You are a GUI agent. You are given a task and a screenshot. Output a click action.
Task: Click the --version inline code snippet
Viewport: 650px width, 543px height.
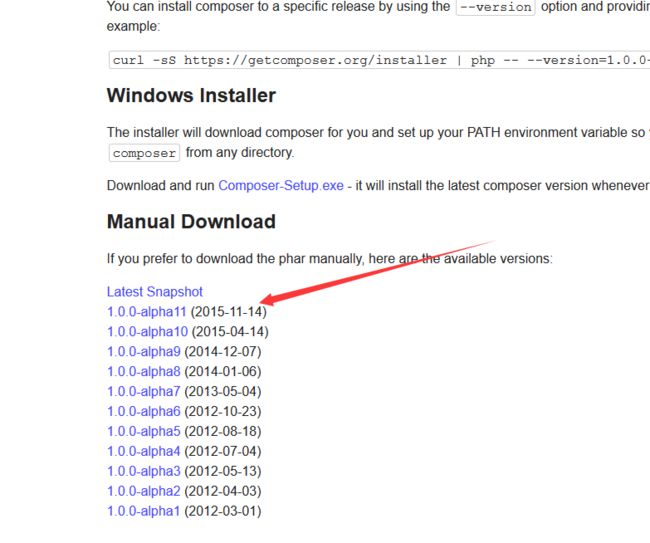point(495,7)
